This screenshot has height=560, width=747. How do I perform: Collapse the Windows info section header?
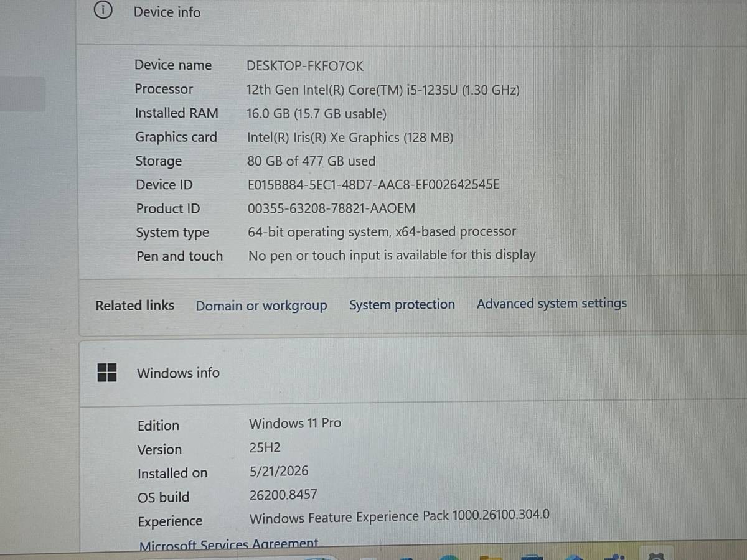click(x=413, y=372)
